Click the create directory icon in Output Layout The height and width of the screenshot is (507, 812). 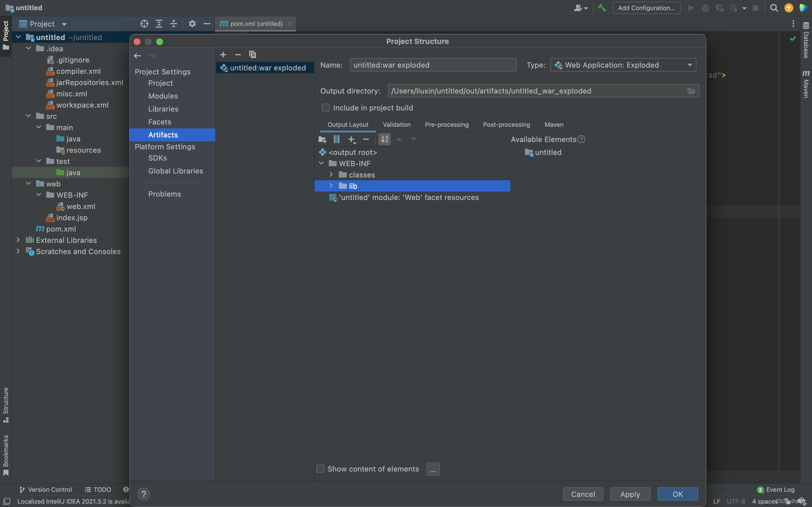point(322,139)
